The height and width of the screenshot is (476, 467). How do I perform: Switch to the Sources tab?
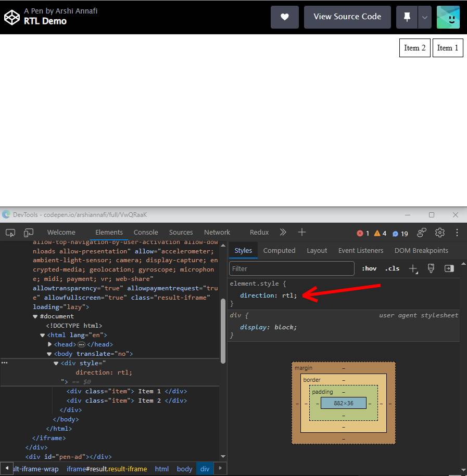181,232
